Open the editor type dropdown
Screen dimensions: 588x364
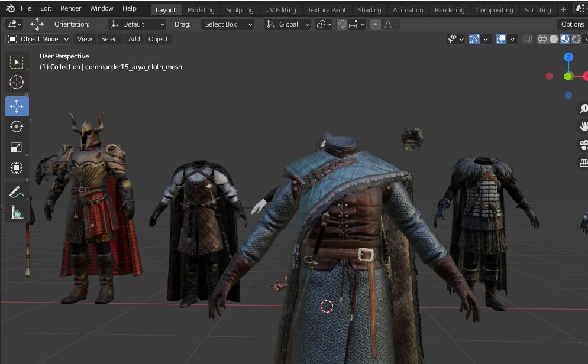[14, 24]
